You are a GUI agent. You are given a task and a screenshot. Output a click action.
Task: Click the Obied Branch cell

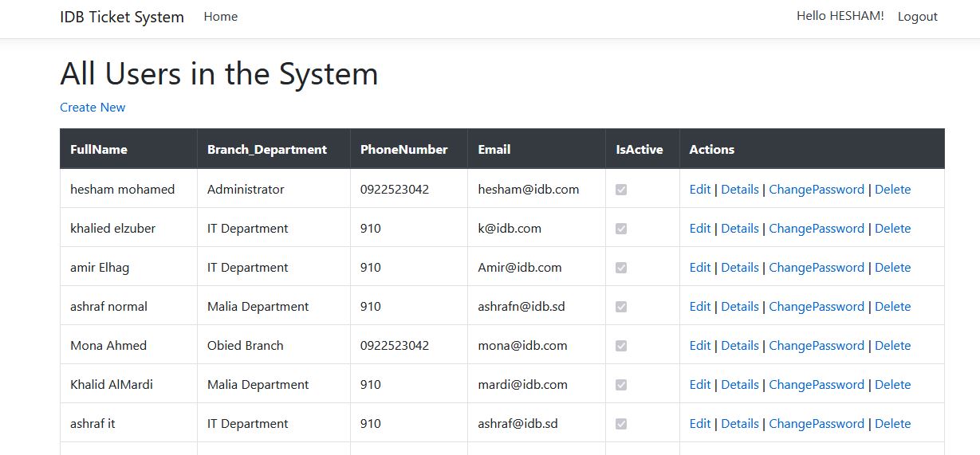point(274,346)
